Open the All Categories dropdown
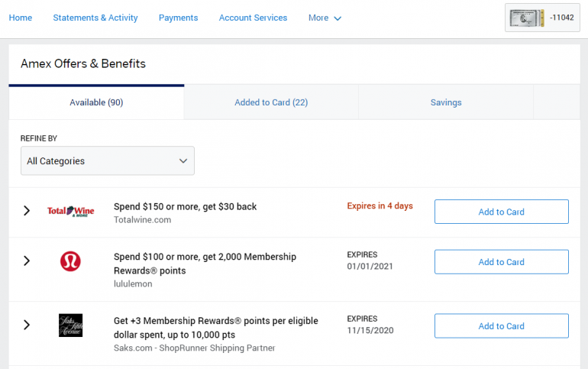This screenshot has height=369, width=588. (x=107, y=161)
